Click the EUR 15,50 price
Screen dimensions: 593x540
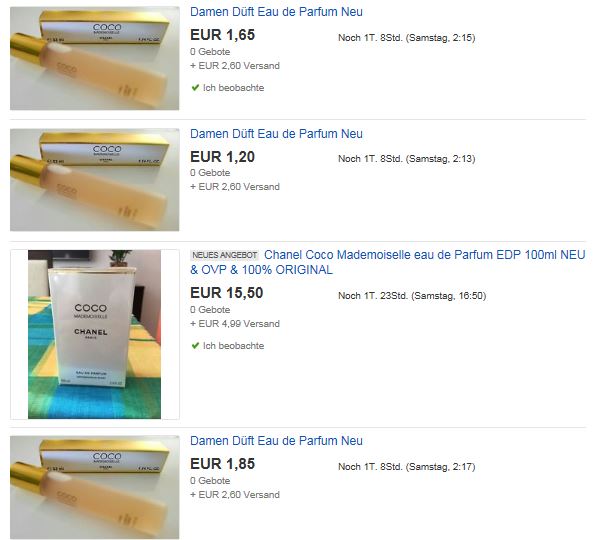coord(227,293)
